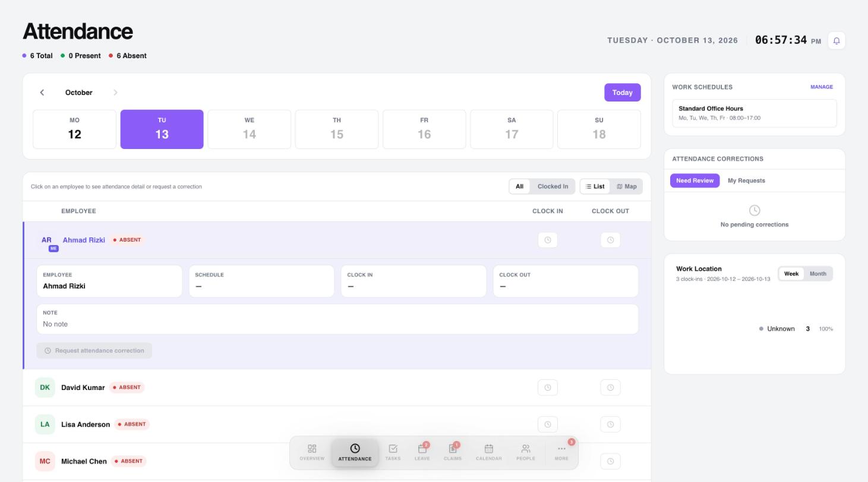Switch to List view
868x482 pixels.
click(x=595, y=186)
